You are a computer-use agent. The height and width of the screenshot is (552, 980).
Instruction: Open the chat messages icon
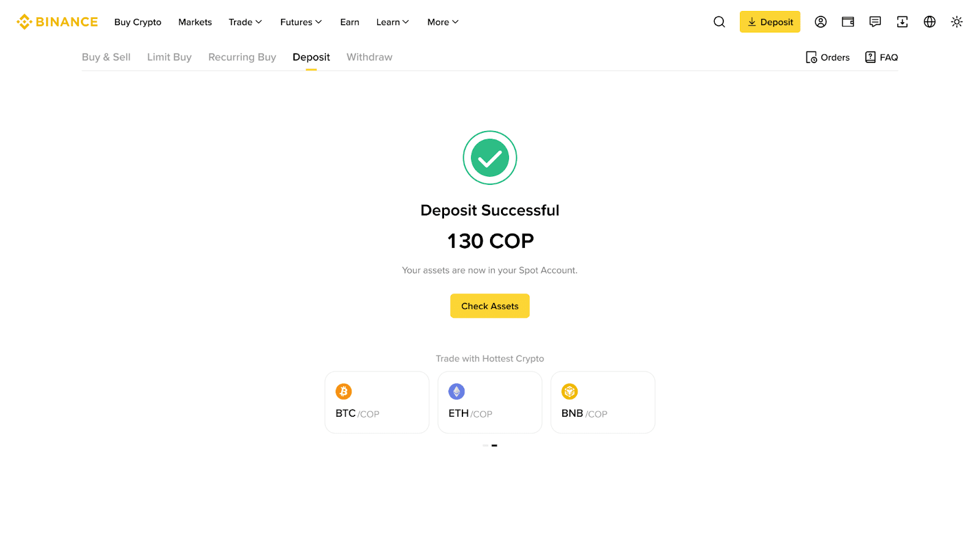click(875, 22)
